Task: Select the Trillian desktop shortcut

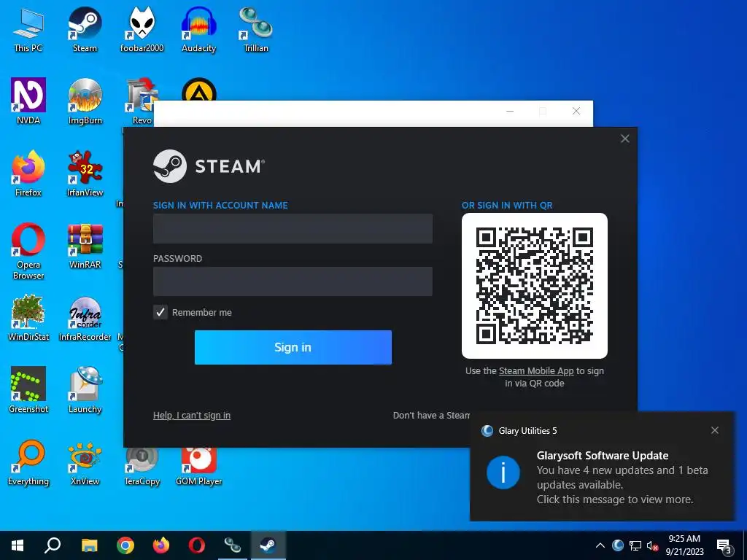Action: point(256,29)
